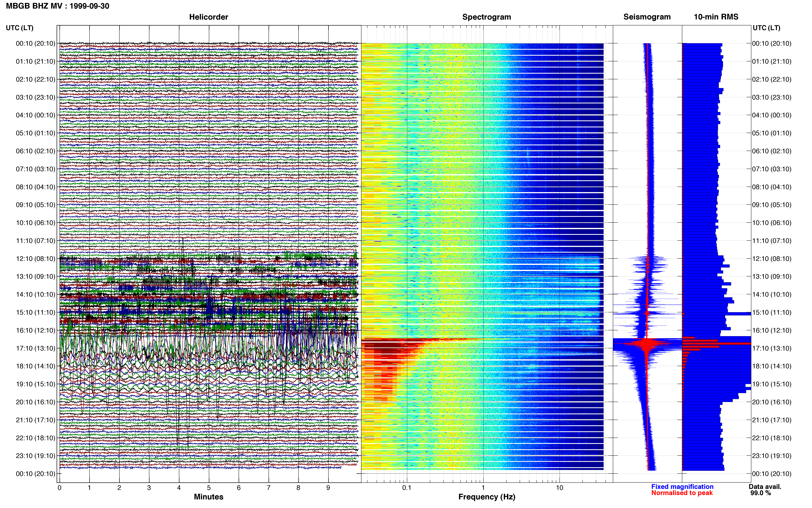The height and width of the screenshot is (508, 812).
Task: Select minute tick '9' under the helicorder
Action: pos(328,488)
